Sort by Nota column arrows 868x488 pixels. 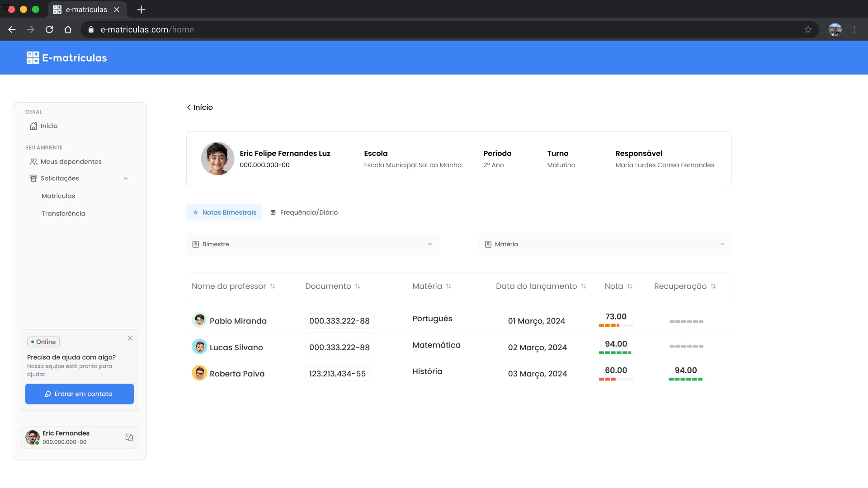[630, 286]
